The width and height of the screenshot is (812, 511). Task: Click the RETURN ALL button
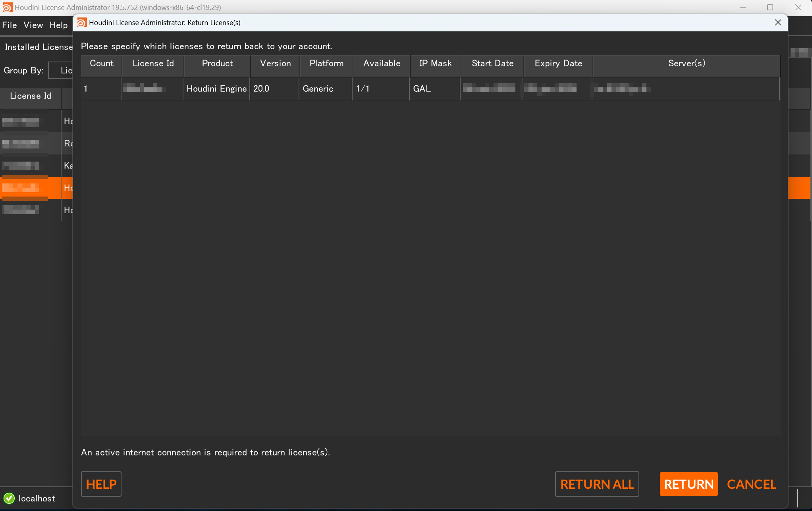coord(597,484)
